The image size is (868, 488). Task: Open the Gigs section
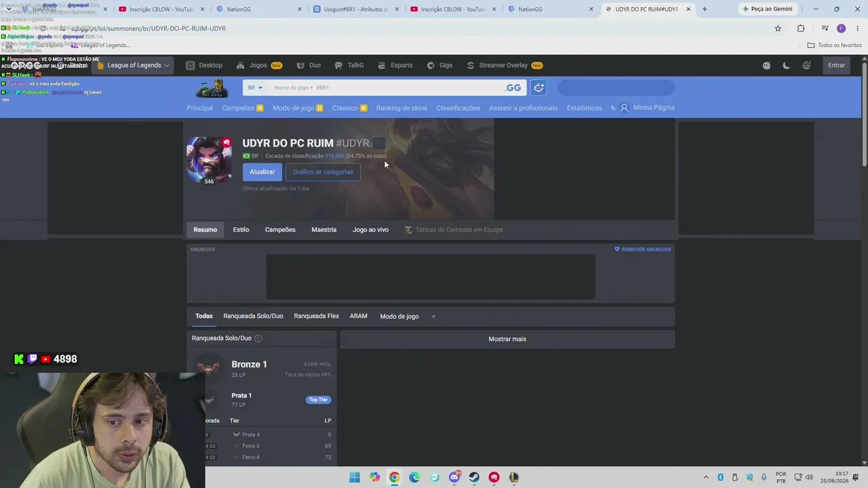pos(439,65)
